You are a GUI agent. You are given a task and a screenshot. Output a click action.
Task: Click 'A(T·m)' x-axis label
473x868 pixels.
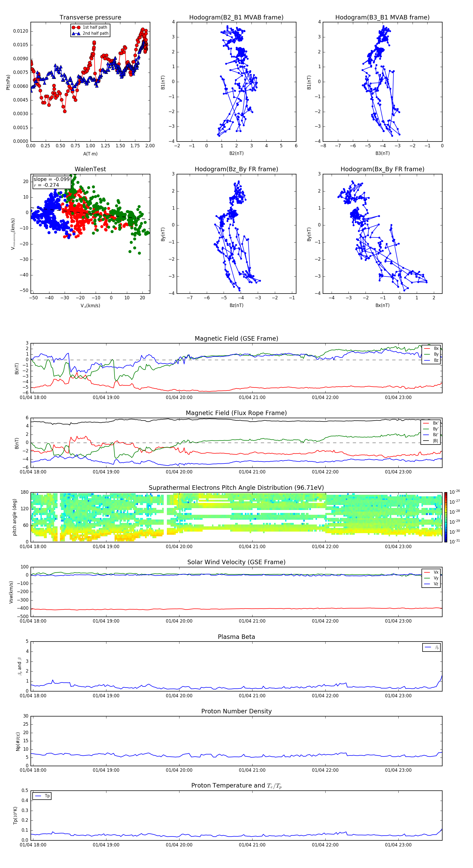(x=90, y=154)
